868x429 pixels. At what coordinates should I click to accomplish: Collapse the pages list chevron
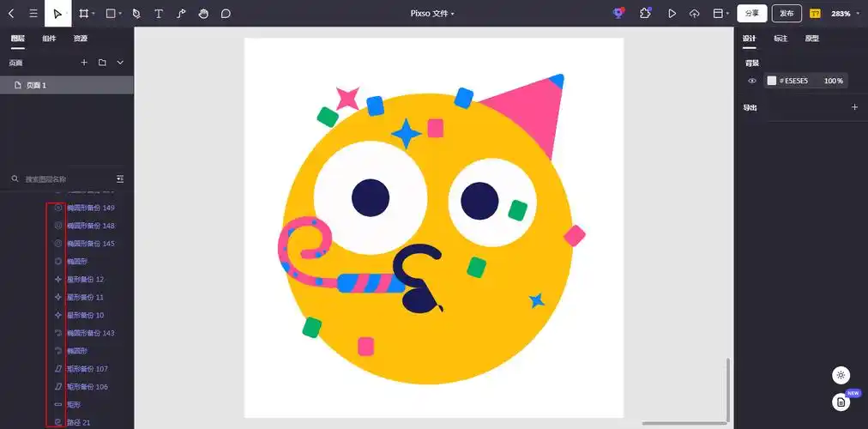click(x=120, y=63)
